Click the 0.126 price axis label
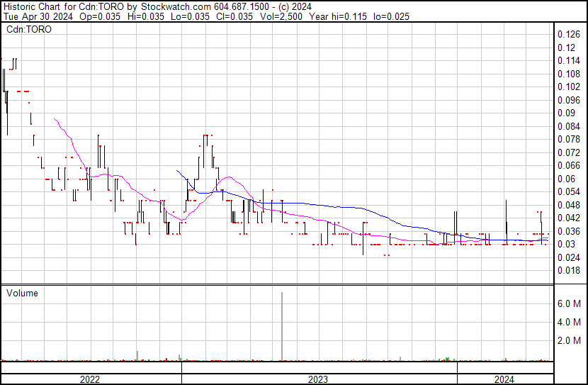Image resolution: width=588 pixels, height=385 pixels. tap(569, 35)
